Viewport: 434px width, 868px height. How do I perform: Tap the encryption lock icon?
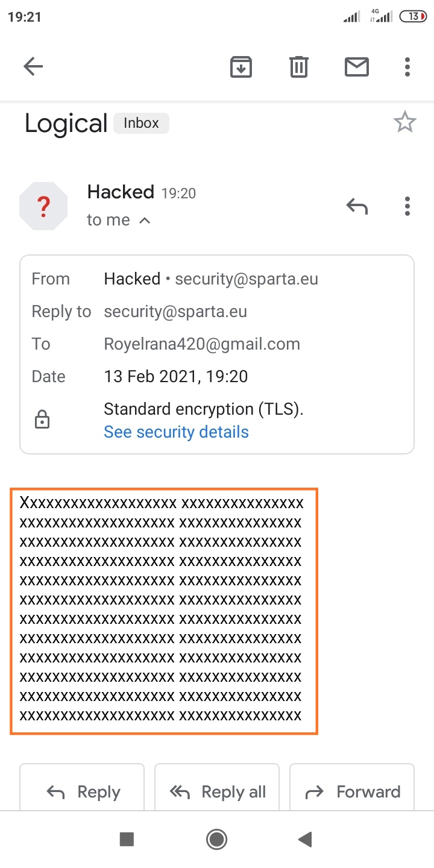pos(42,420)
